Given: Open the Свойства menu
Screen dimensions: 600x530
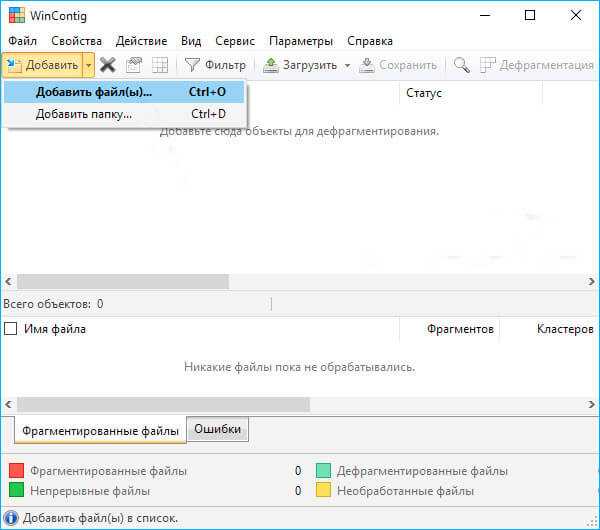Looking at the screenshot, I should 77,41.
